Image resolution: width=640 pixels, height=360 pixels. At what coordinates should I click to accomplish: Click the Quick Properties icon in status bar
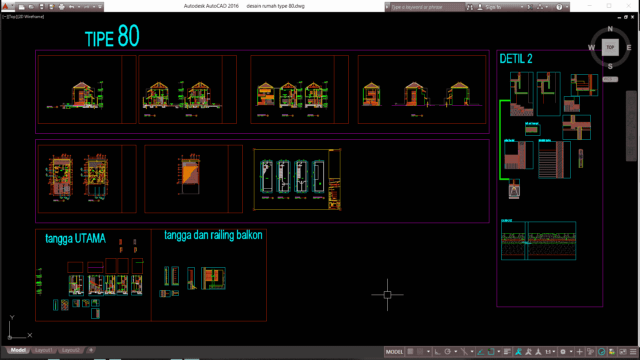590,352
